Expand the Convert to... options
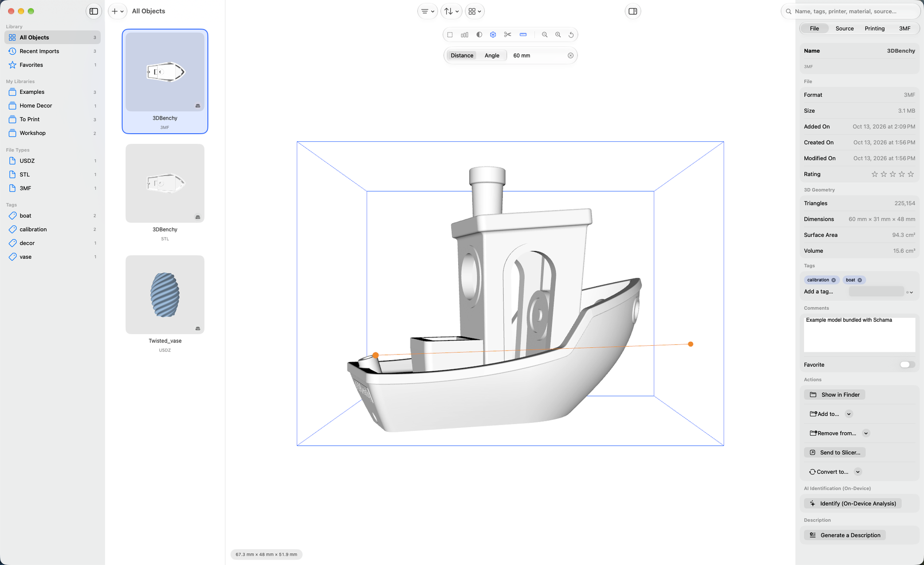The height and width of the screenshot is (565, 924). click(858, 472)
